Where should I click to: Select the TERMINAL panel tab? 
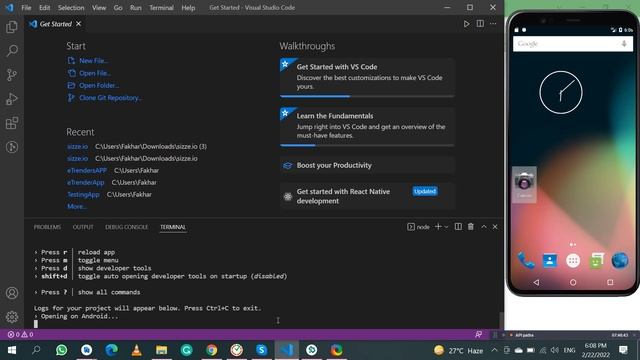(173, 227)
